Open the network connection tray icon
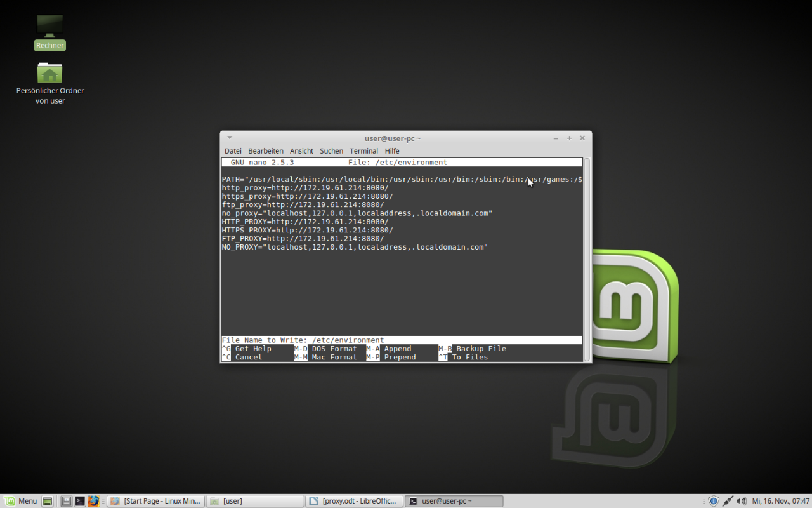The width and height of the screenshot is (812, 508). [x=728, y=501]
